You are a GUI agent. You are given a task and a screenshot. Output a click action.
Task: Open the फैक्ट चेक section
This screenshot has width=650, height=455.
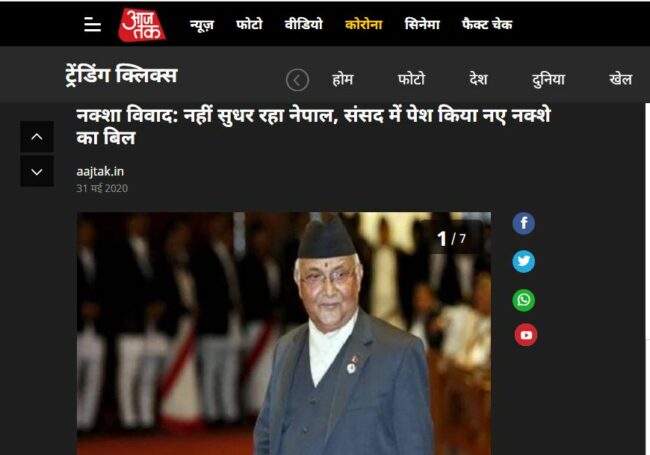[487, 24]
